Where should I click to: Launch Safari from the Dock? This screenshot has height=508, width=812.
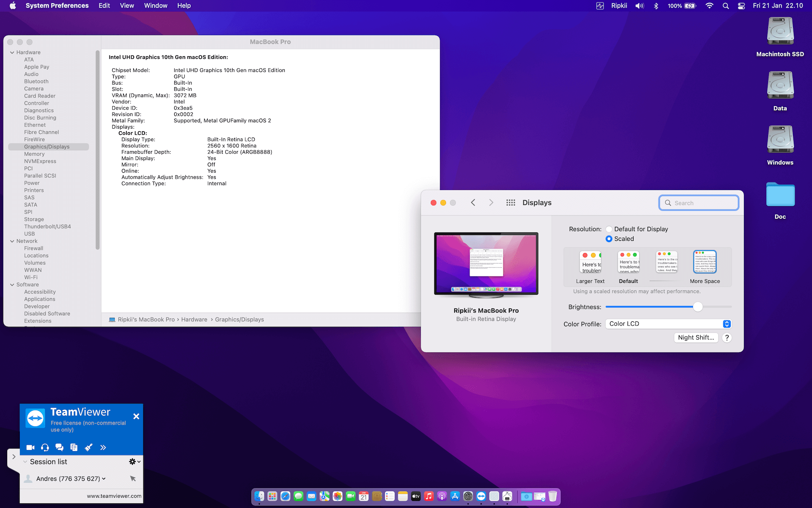pos(285,496)
